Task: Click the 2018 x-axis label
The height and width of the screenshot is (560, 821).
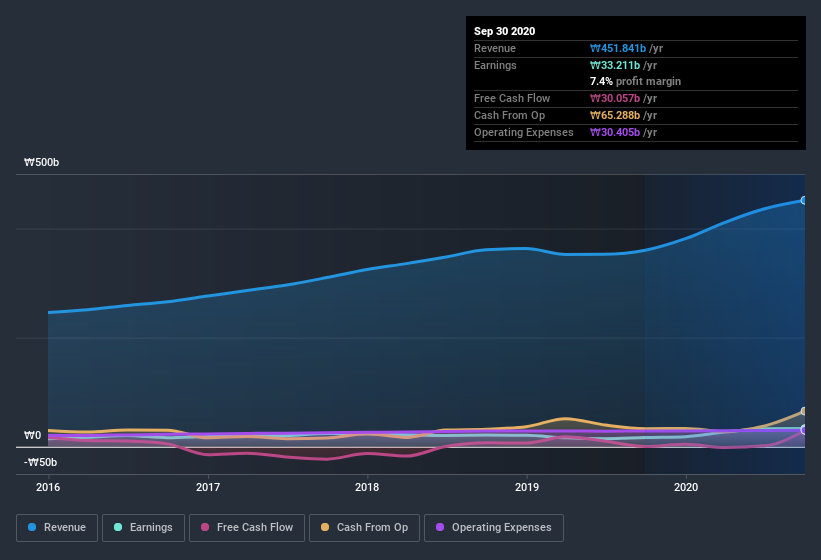Action: [x=367, y=487]
